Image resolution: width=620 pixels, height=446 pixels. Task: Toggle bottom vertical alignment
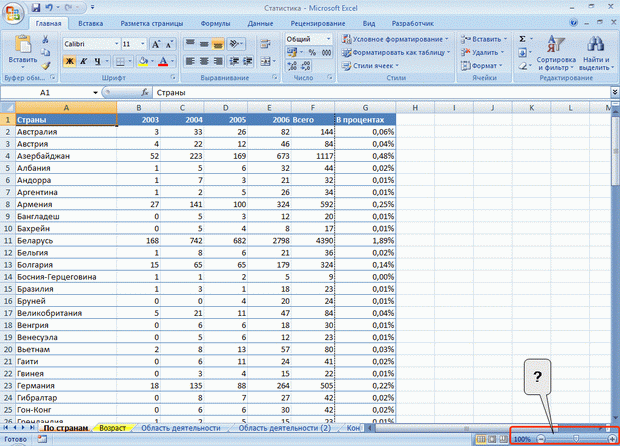217,43
